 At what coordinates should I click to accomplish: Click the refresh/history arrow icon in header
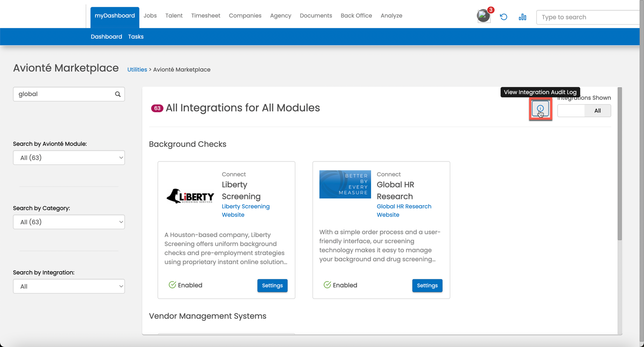(x=504, y=17)
